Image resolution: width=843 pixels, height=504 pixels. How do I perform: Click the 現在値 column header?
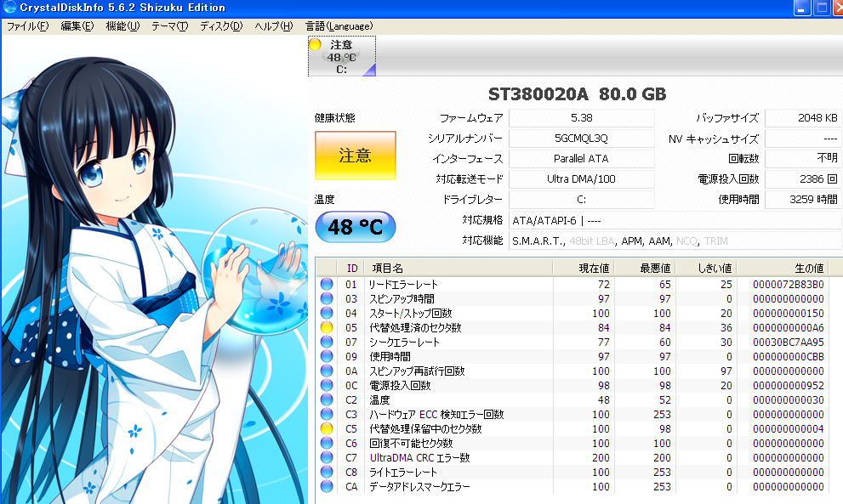(x=584, y=268)
